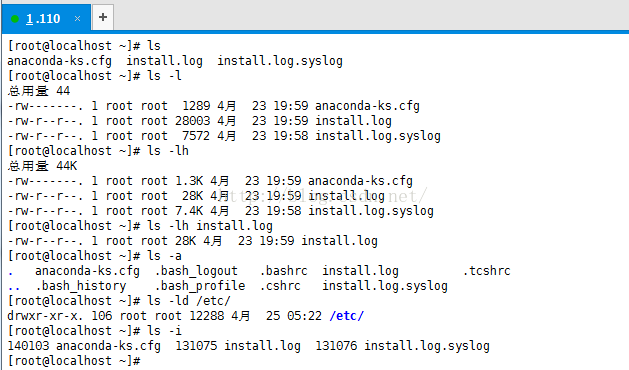Click anaconda-ks.cfg in the first ls output

click(59, 61)
